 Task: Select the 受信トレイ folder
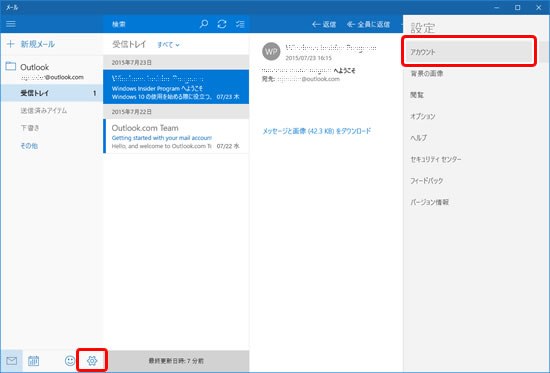52,93
